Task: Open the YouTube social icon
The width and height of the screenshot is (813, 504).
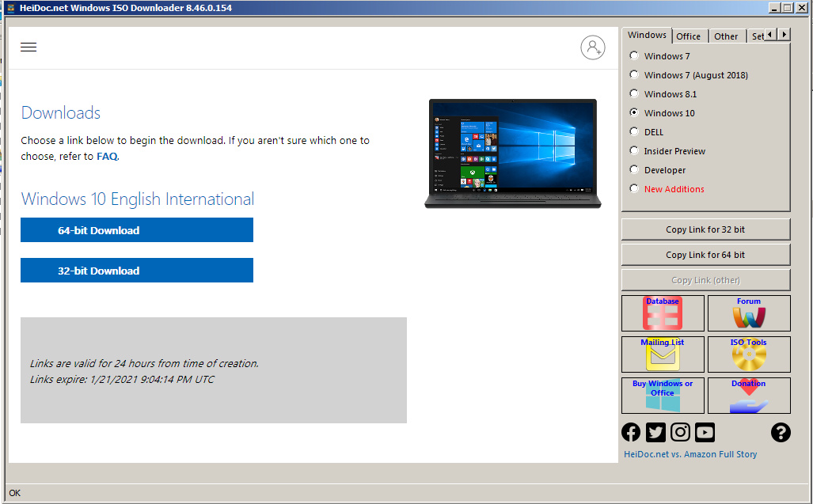Action: point(705,432)
